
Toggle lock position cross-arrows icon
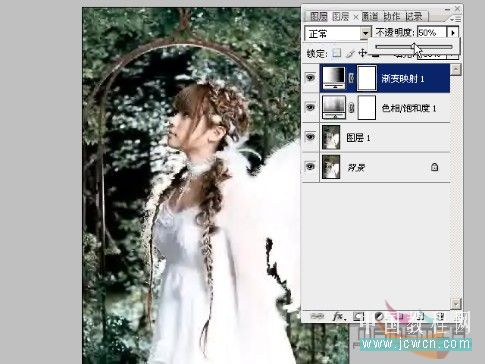coord(362,53)
